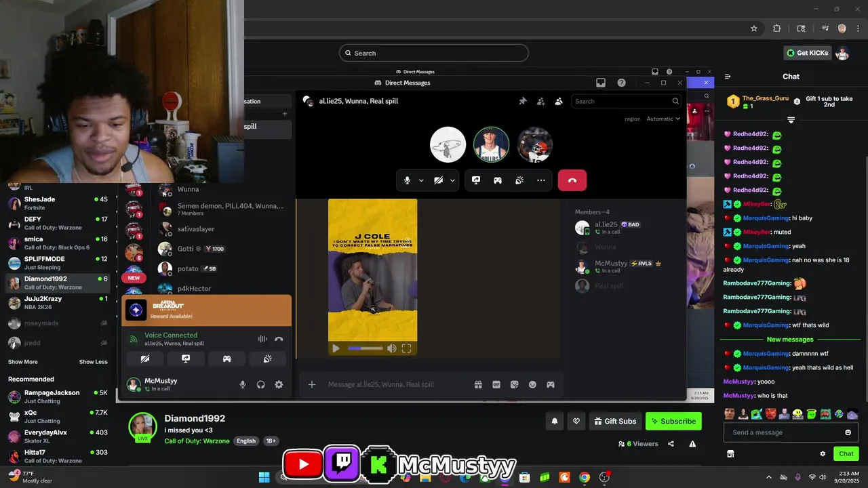This screenshot has width=868, height=488.
Task: Open microphone options arrow in call controls
Action: 421,180
